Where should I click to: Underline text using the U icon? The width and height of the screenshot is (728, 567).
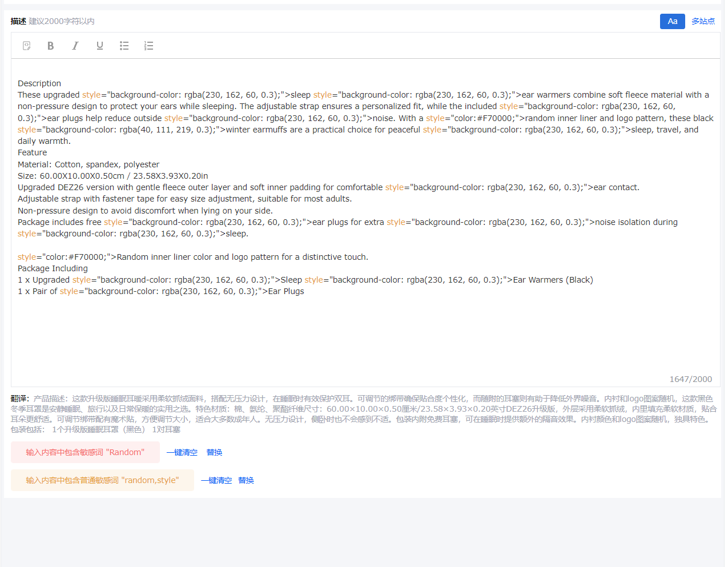(x=100, y=46)
